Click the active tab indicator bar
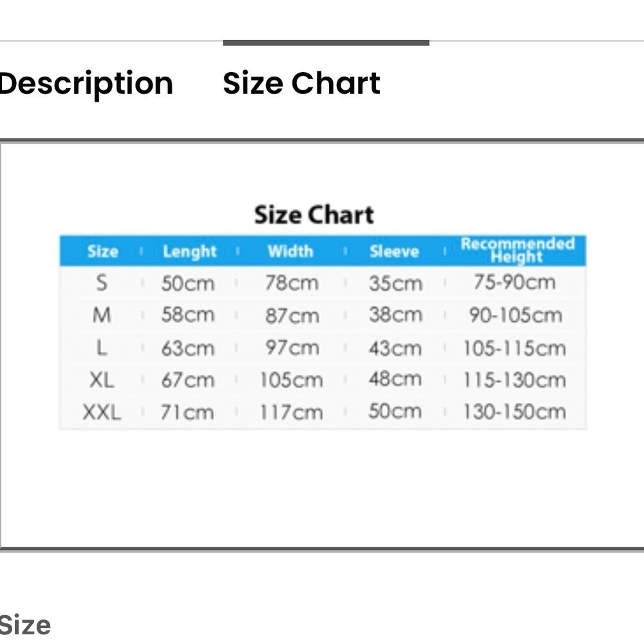This screenshot has height=644, width=644. tap(326, 43)
